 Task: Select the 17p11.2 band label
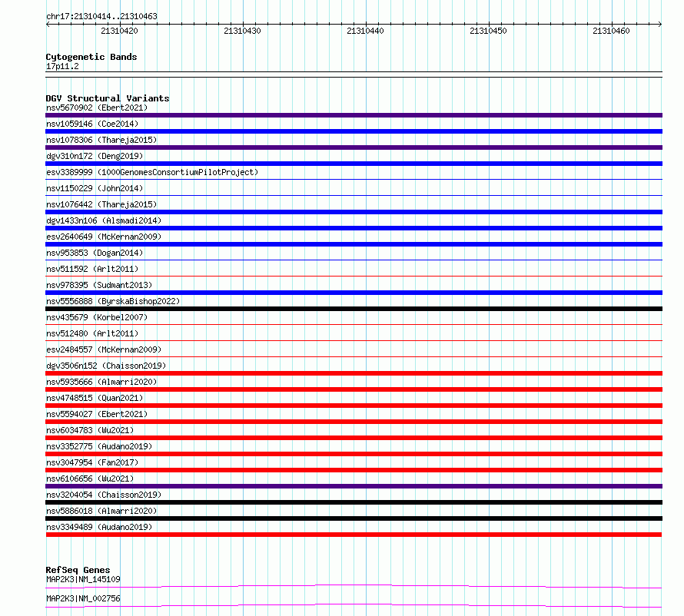pyautogui.click(x=62, y=66)
